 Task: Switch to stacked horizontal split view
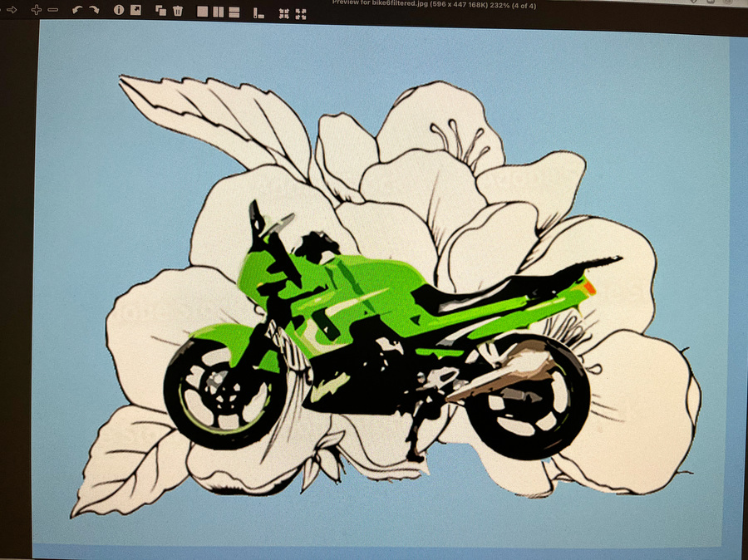(234, 12)
